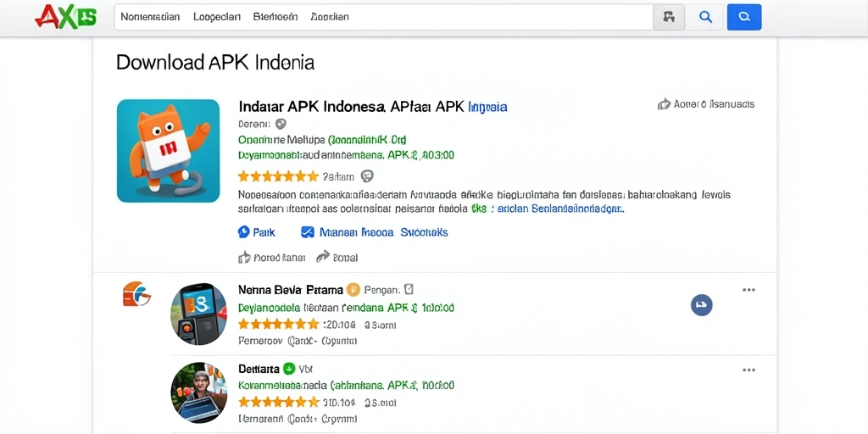The height and width of the screenshot is (434, 868).
Task: Open the 'Dettiarta' result title
Action: click(259, 369)
